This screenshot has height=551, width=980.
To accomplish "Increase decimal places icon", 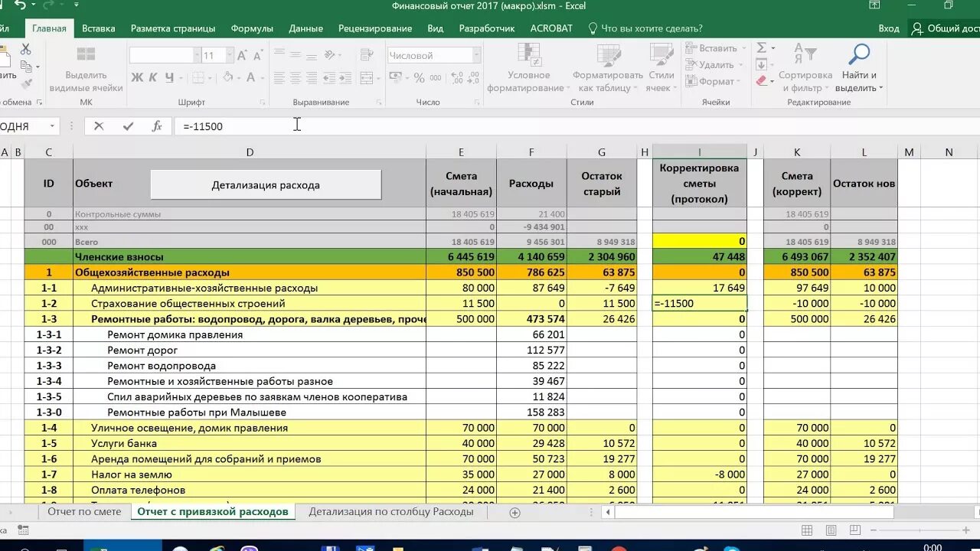I will point(458,78).
